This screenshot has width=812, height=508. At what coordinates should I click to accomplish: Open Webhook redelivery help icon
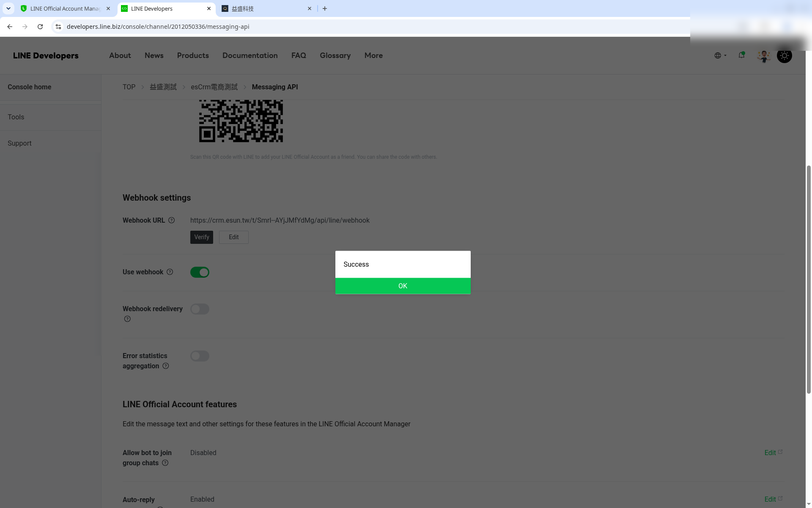(127, 319)
